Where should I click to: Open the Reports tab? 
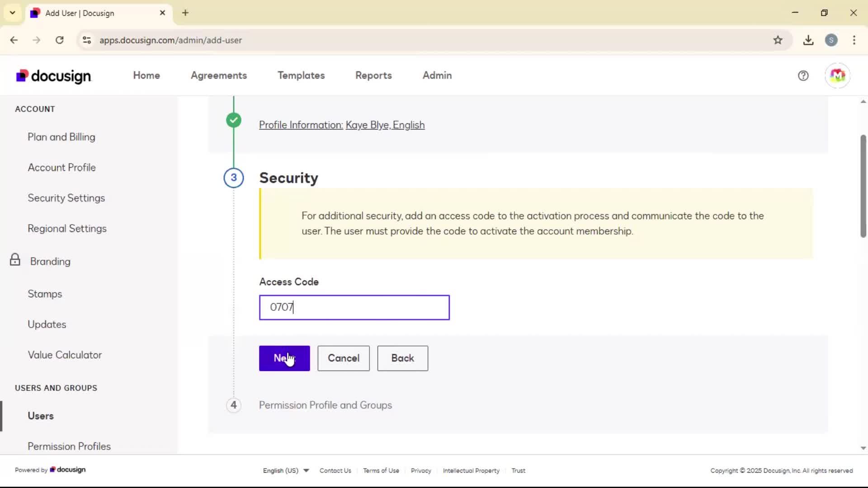pyautogui.click(x=373, y=75)
